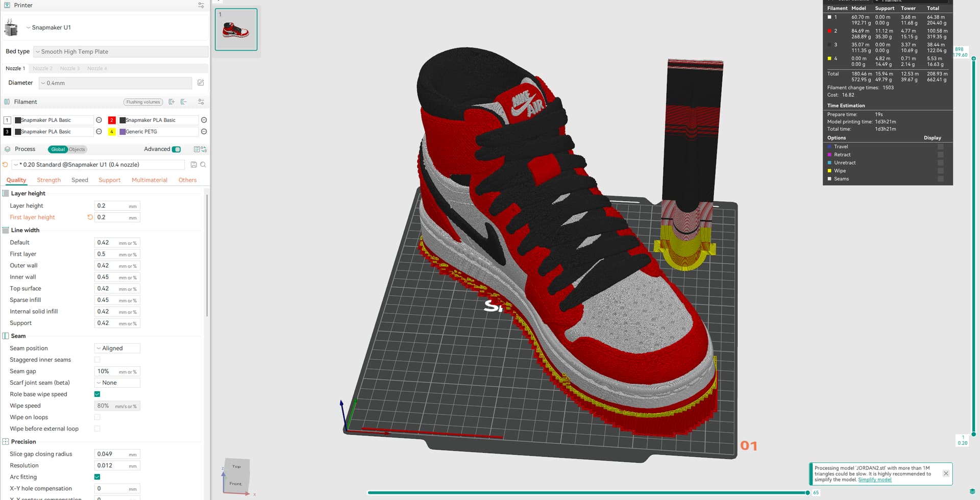Click filament 4 yellow color swatch
Screen dimensions: 980x500
tap(112, 132)
